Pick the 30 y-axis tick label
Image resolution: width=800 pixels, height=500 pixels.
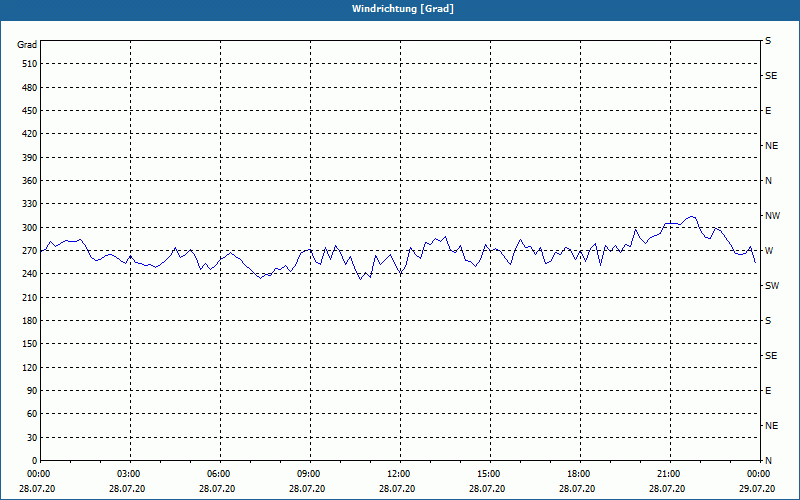point(32,438)
